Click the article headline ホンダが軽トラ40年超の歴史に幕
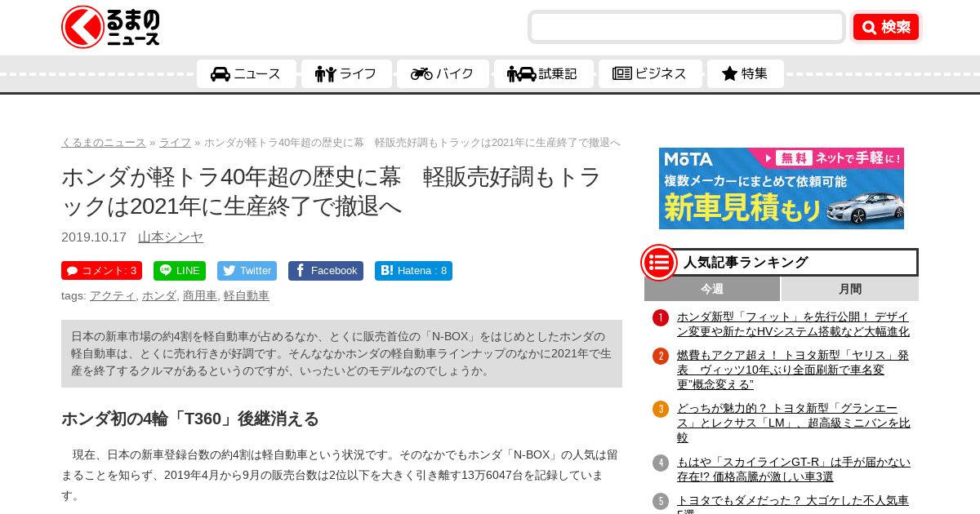Viewport: 980px width, 514px height. 332,191
